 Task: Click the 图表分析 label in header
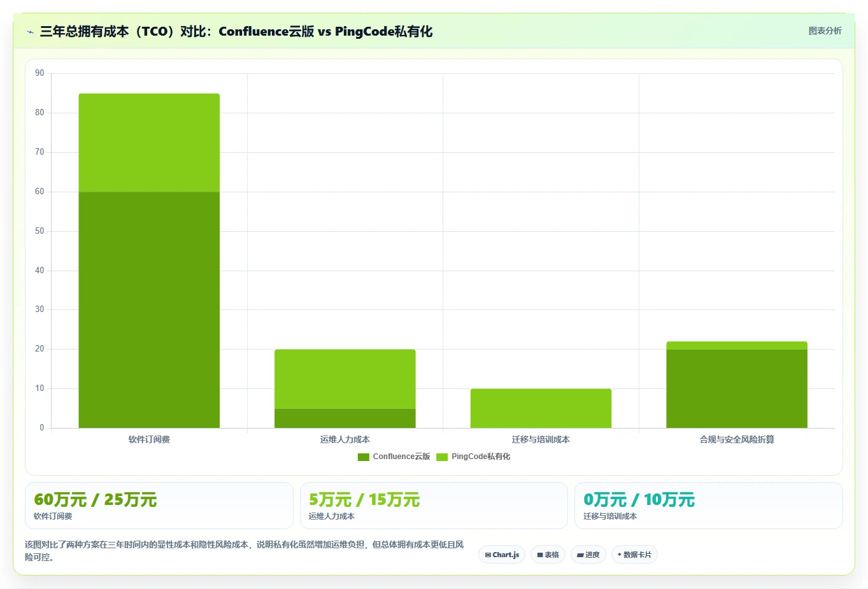coord(825,31)
